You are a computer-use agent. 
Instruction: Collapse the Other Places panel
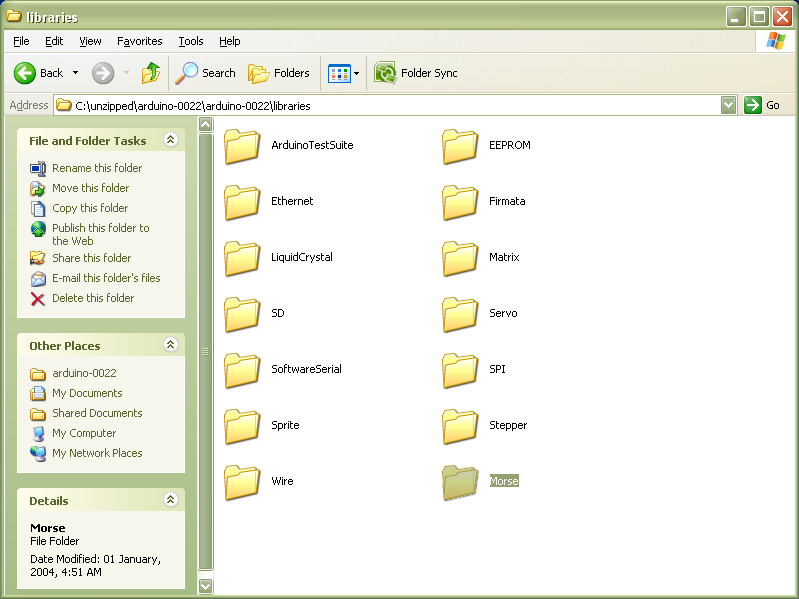171,345
